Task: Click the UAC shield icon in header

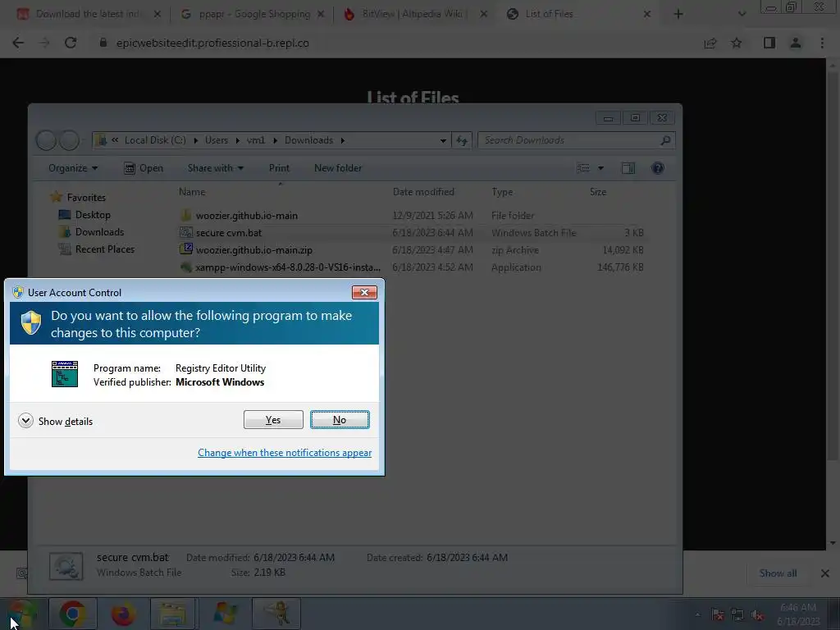Action: (31, 323)
